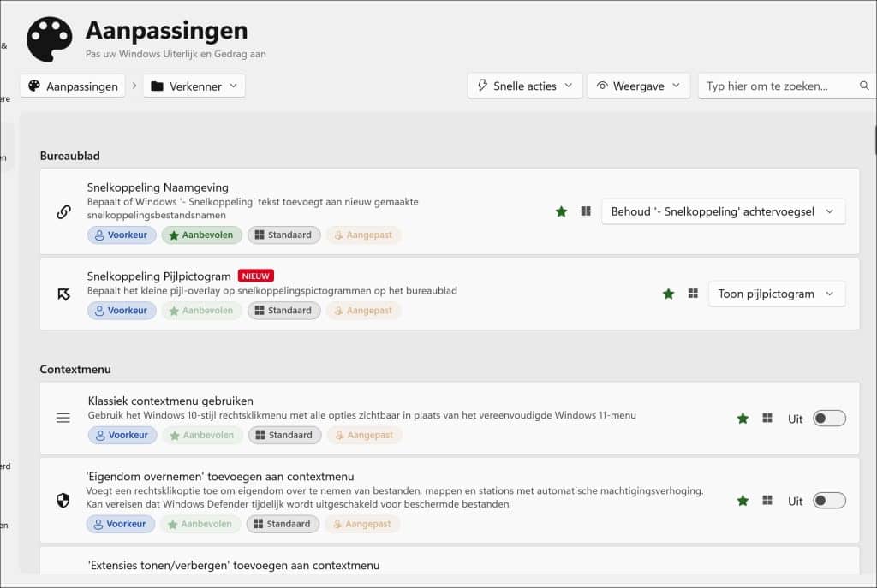The height and width of the screenshot is (588, 877).
Task: Click the 'Snelkoppeling Naamgeving' title
Action: [158, 187]
